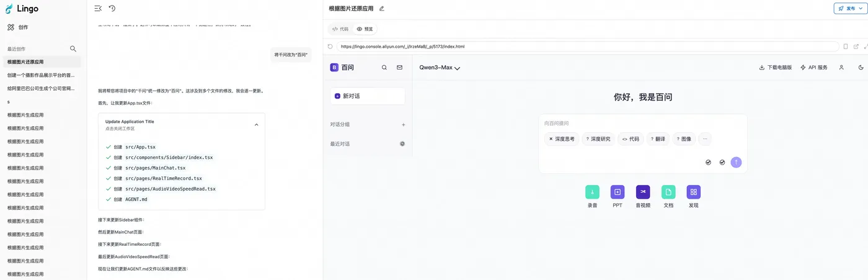Open API 服务 link
The width and height of the screenshot is (868, 280).
(x=814, y=67)
